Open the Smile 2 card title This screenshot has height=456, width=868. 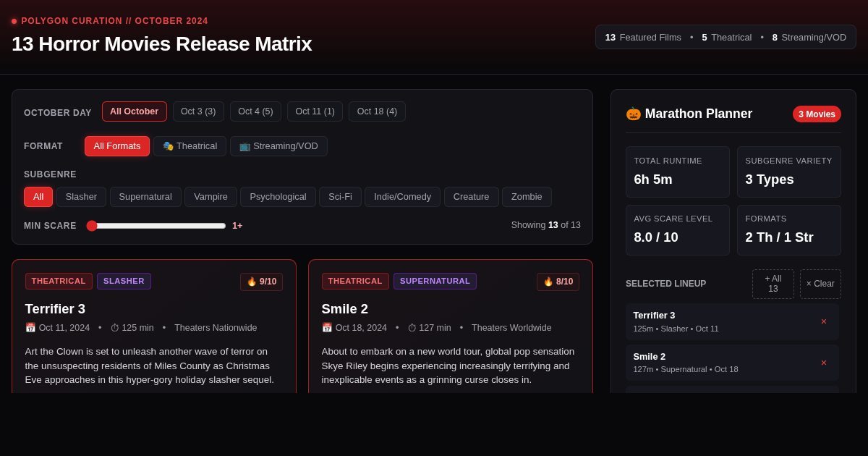coord(345,309)
